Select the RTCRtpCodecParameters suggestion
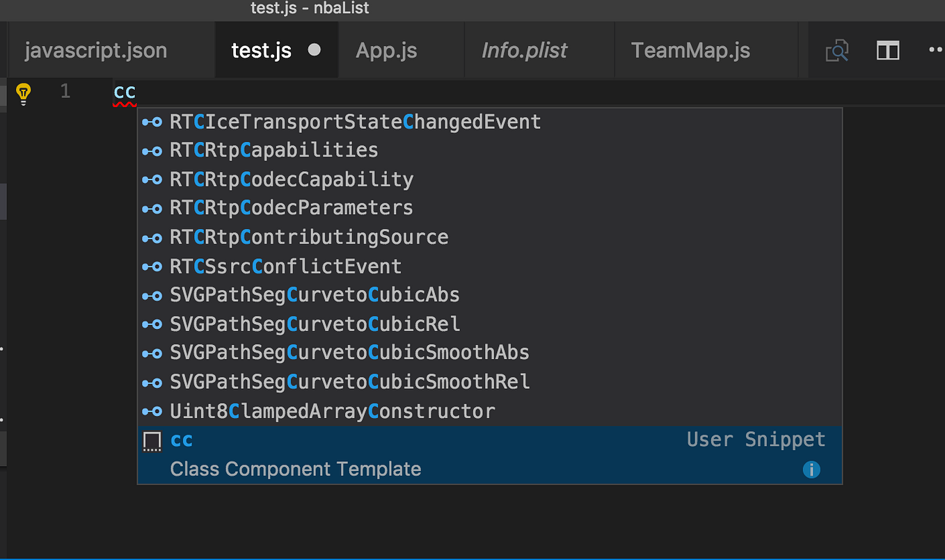945x560 pixels. [292, 208]
